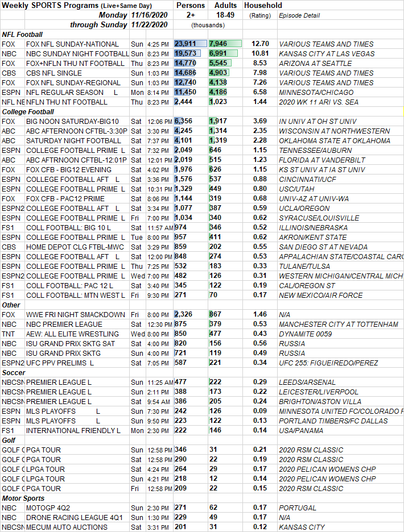Viewport: 404px width, 532px height.
Task: Select the end date 11/22/2020
Action: tap(149, 25)
